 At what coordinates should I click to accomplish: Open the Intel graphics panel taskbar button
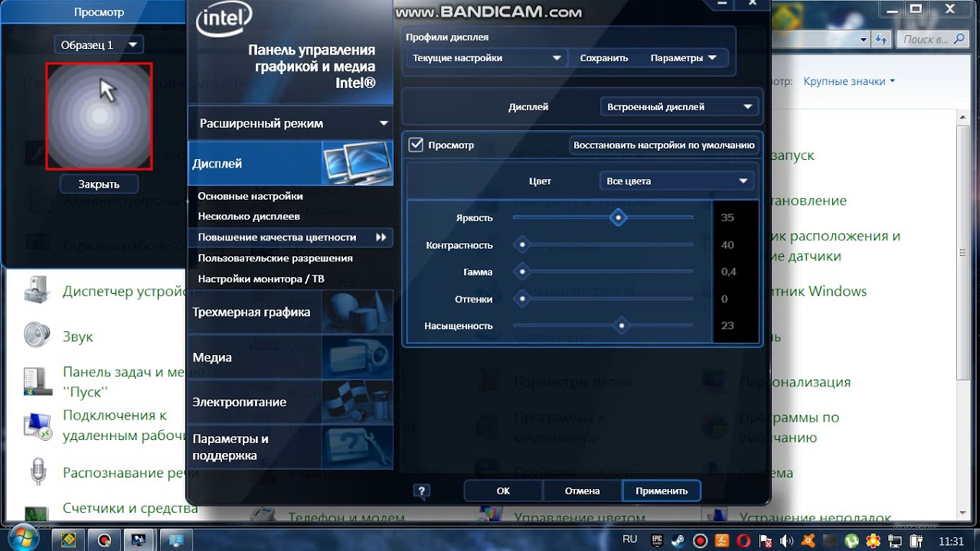tap(139, 540)
